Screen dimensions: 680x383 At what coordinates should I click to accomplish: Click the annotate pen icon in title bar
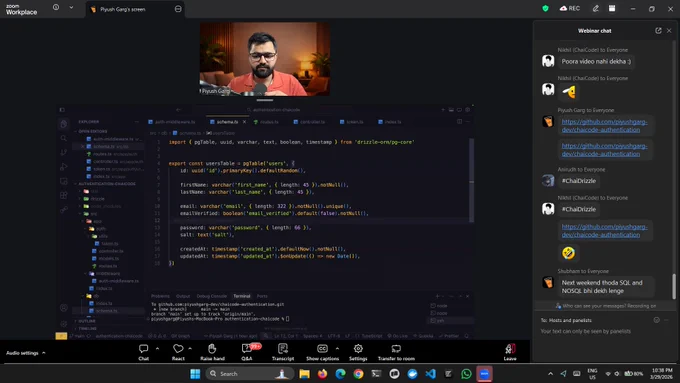point(595,8)
